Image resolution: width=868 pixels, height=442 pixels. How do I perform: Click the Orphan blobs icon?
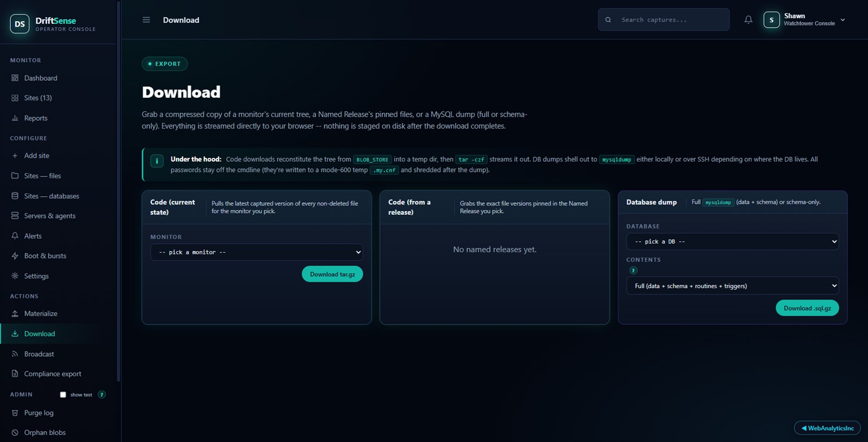click(15, 433)
